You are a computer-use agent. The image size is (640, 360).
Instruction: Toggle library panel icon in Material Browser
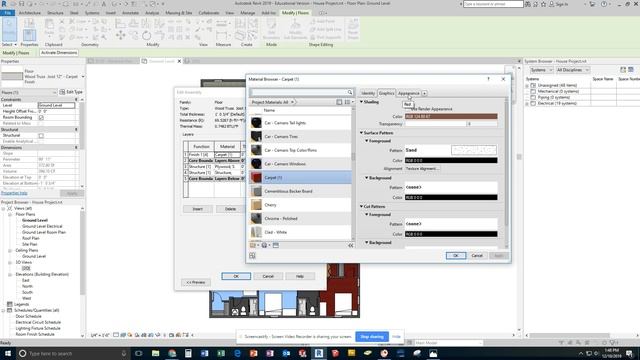coord(339,102)
